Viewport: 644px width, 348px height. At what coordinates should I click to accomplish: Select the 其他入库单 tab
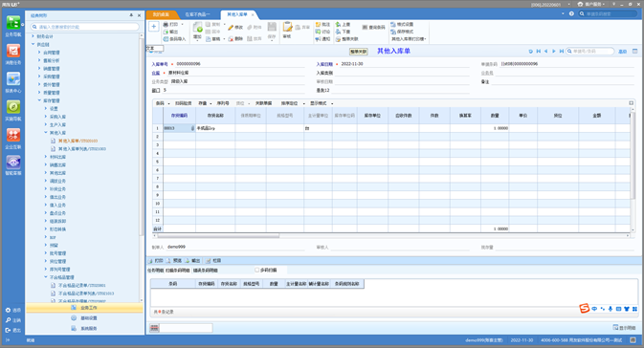coord(237,14)
